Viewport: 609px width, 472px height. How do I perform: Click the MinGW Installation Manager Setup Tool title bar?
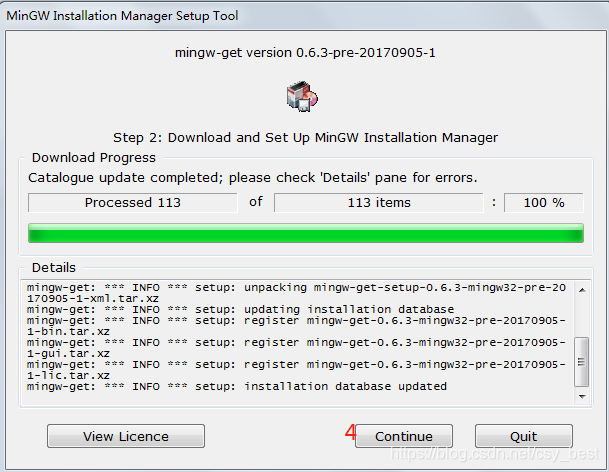pos(304,16)
